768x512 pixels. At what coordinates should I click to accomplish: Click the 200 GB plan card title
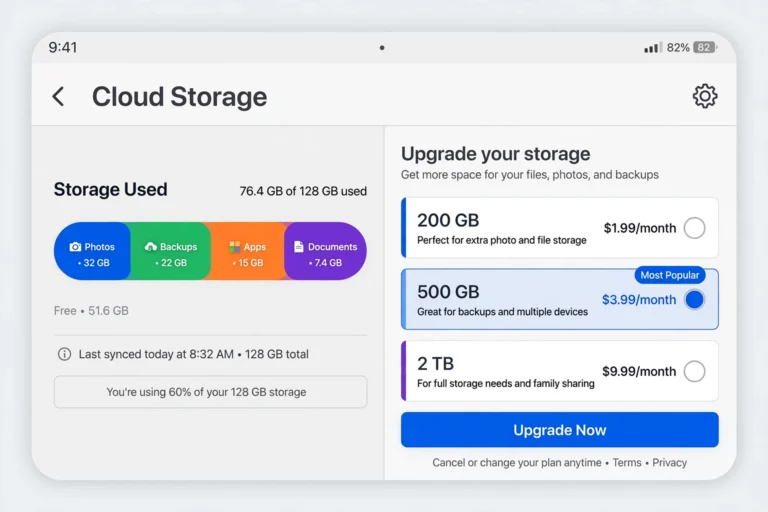(448, 220)
